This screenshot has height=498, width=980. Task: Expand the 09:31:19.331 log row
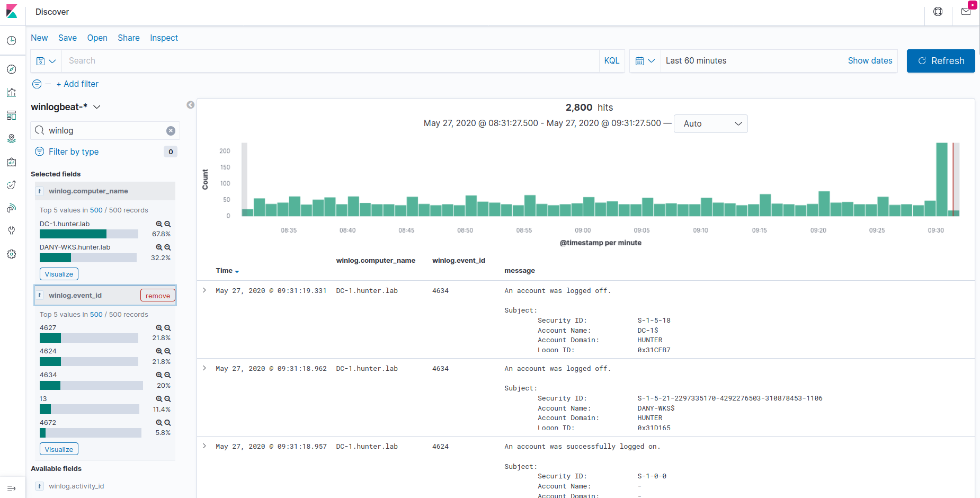204,290
